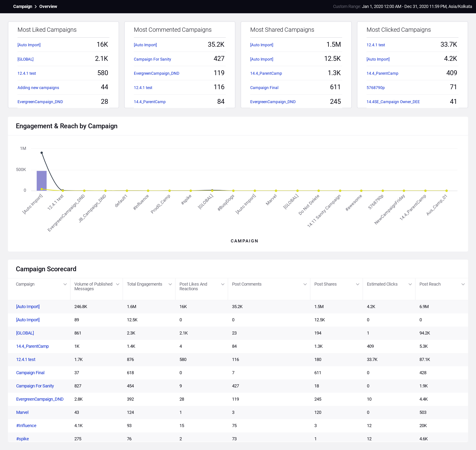Open EvergreenCampaign_DND in Most Commented Campaigns
Screen dimensions: 476x450
coord(156,73)
